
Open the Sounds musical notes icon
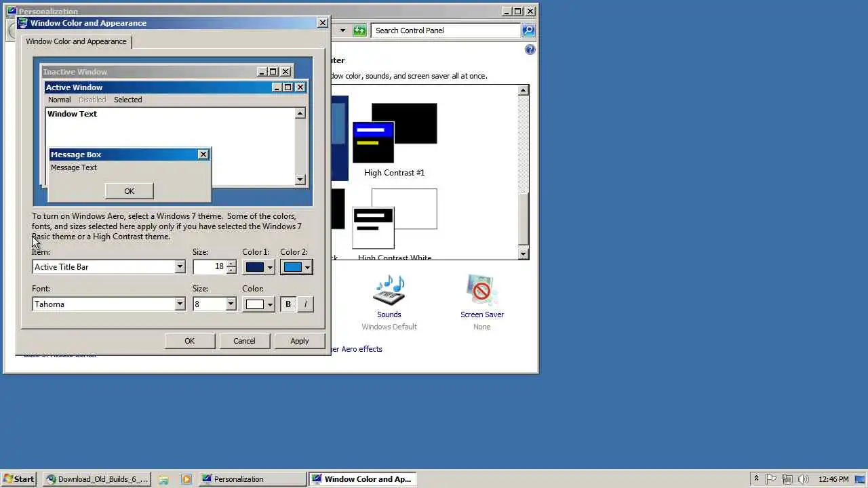pyautogui.click(x=389, y=290)
